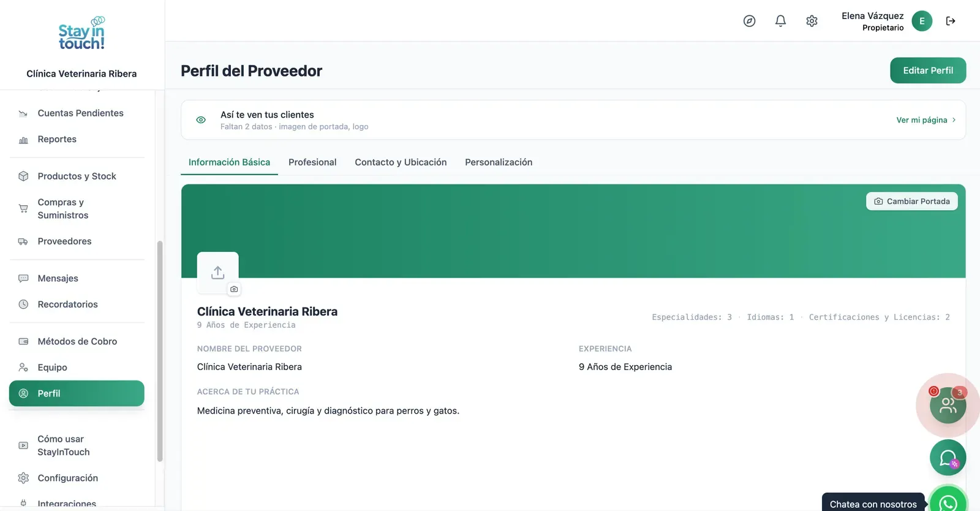Click the compass explore icon in header
This screenshot has height=511, width=980.
749,21
